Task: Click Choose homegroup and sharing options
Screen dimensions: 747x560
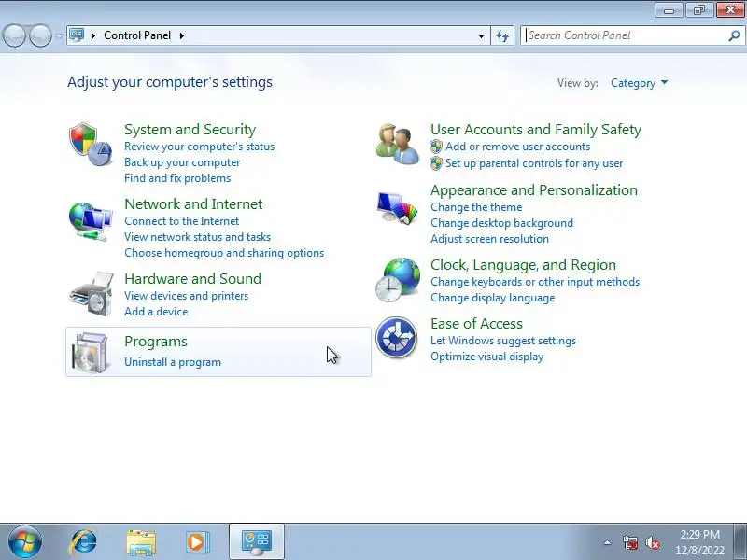Action: point(224,253)
